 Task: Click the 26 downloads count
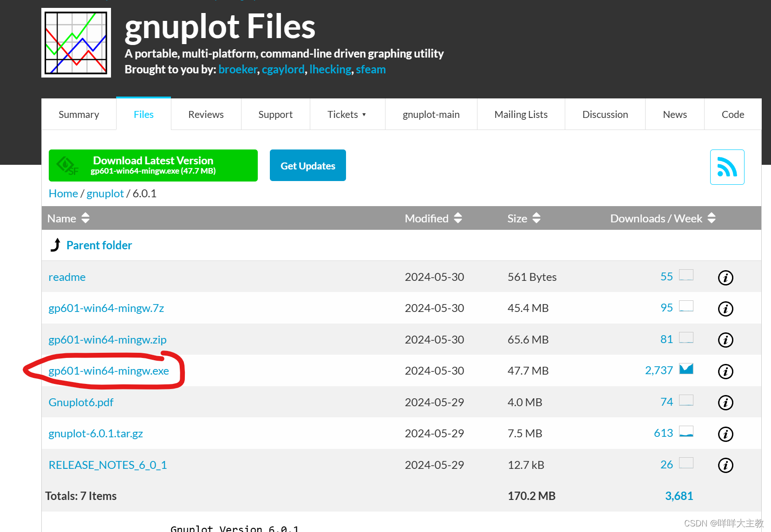666,464
